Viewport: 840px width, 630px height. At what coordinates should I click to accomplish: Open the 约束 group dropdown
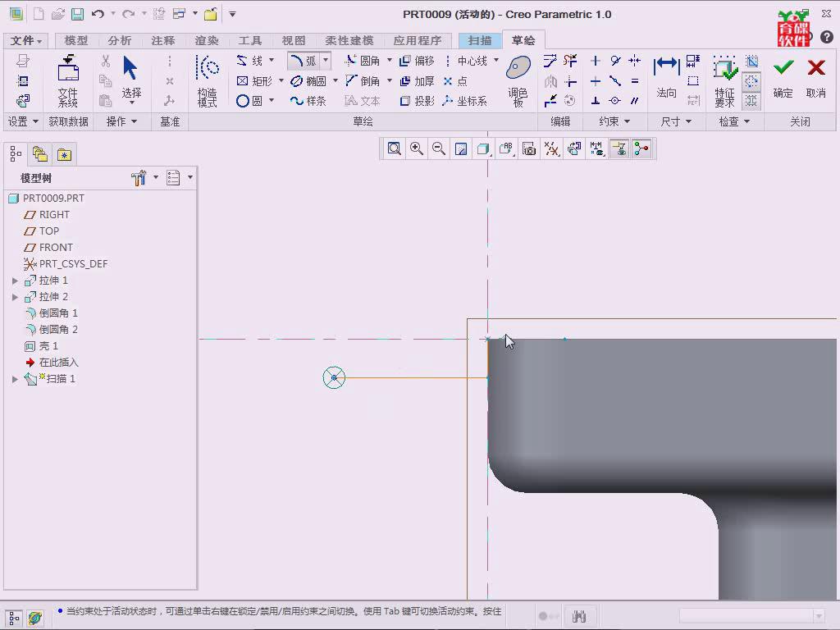point(614,121)
